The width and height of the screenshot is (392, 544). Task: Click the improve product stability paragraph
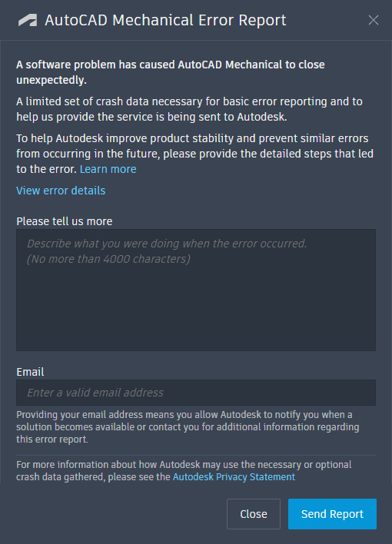click(x=194, y=154)
